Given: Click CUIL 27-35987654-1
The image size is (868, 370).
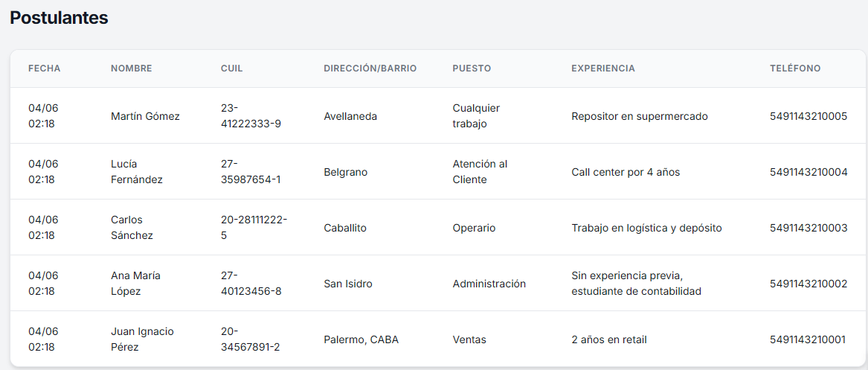Looking at the screenshot, I should point(250,172).
